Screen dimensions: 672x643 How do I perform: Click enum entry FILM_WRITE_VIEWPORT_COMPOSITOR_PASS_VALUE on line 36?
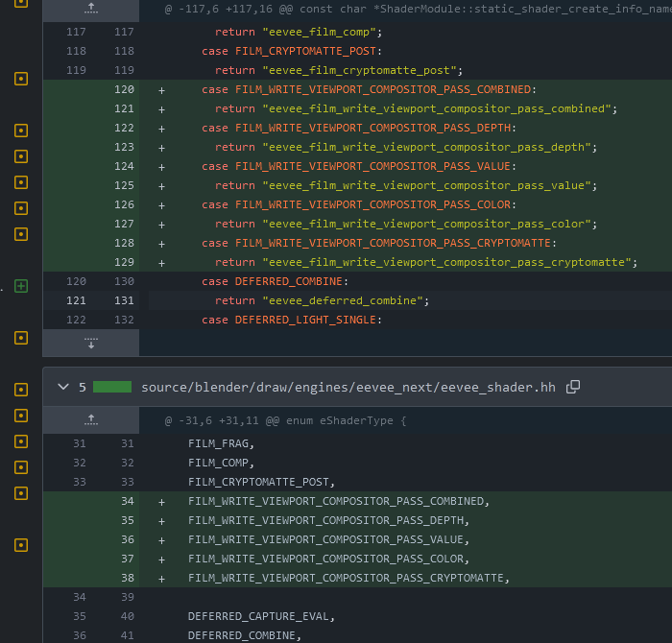pyautogui.click(x=328, y=539)
